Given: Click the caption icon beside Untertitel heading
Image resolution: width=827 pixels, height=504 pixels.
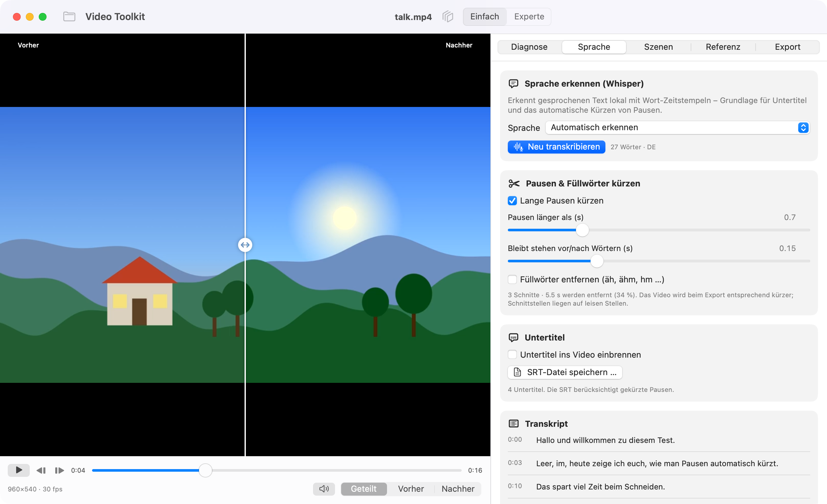Looking at the screenshot, I should click(x=514, y=338).
